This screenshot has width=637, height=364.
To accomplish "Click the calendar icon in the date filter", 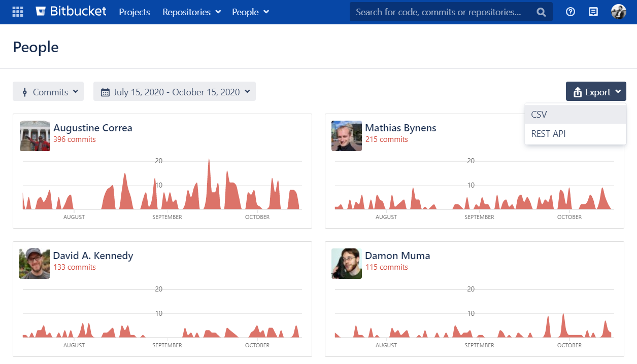I will (x=105, y=91).
